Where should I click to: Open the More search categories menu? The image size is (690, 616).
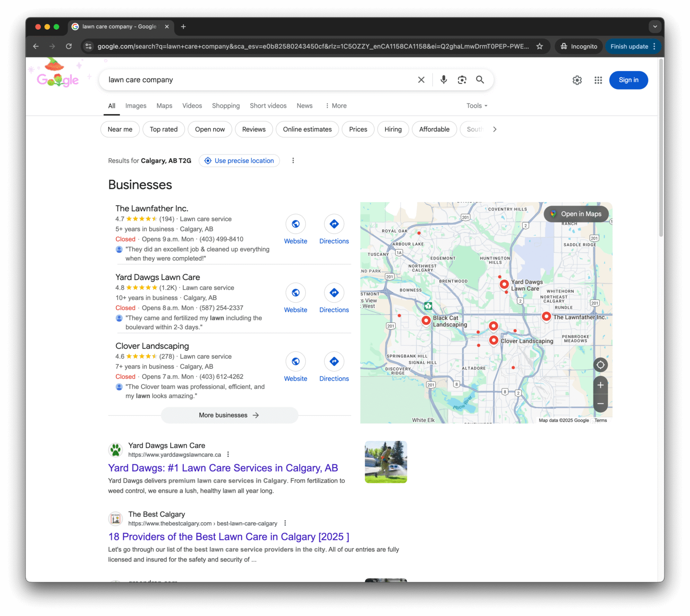click(336, 106)
